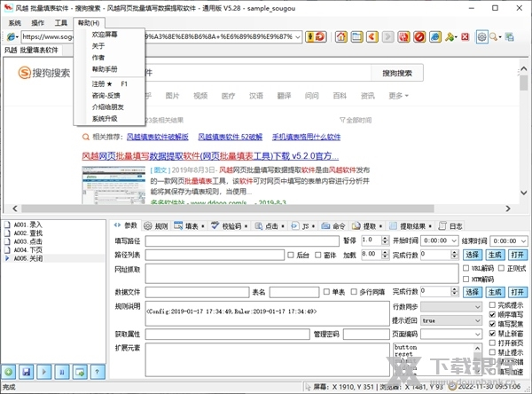Click the hammer tool toolbar icon
The height and width of the screenshot is (394, 532).
tap(450, 36)
